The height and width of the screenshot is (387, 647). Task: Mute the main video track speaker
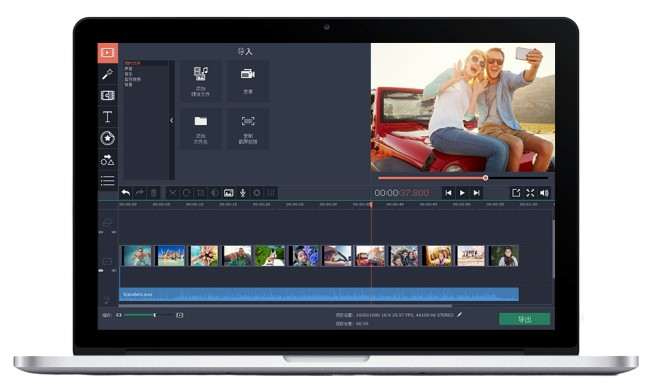[x=114, y=271]
